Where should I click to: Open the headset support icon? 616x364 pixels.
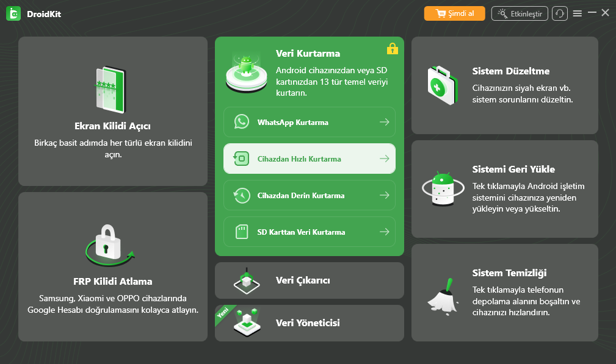coord(559,13)
